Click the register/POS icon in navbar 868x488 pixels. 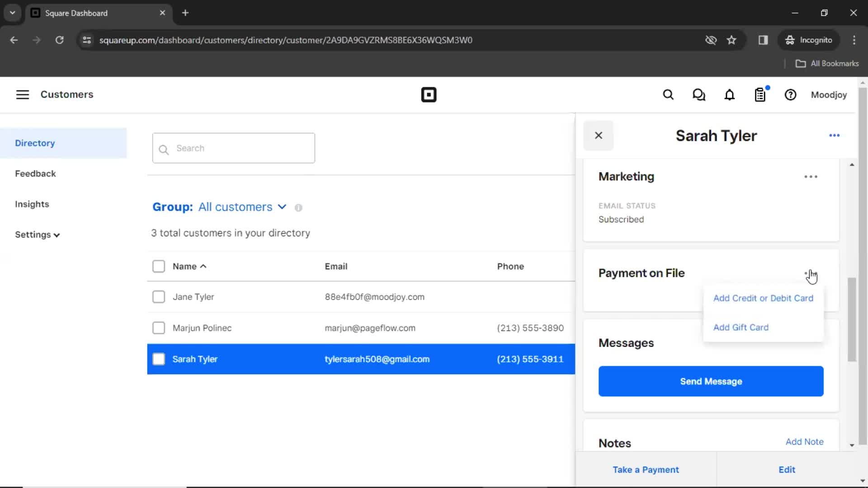pyautogui.click(x=761, y=95)
